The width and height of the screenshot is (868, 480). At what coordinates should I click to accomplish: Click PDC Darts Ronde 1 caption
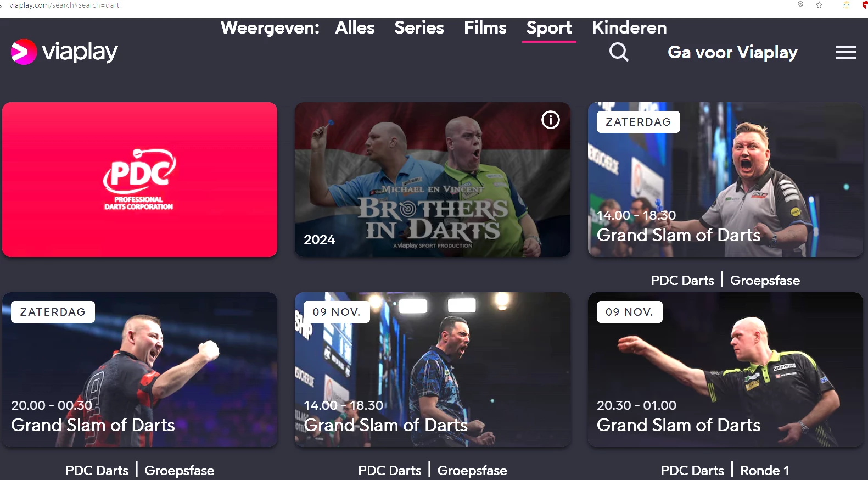click(x=725, y=471)
